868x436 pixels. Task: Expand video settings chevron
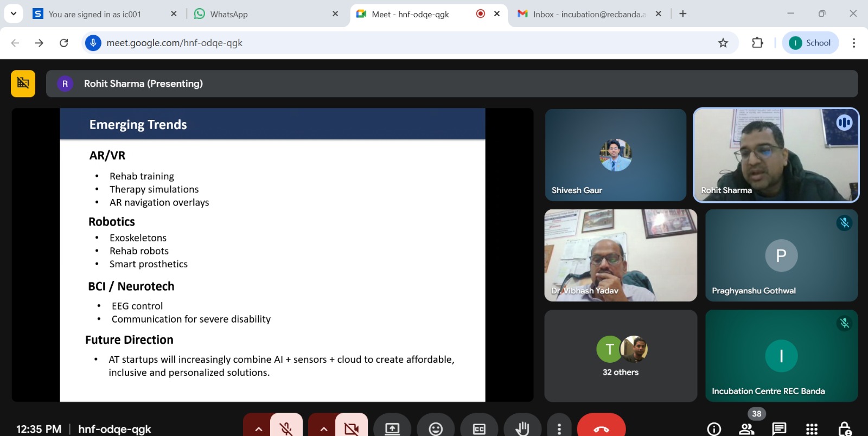click(324, 428)
